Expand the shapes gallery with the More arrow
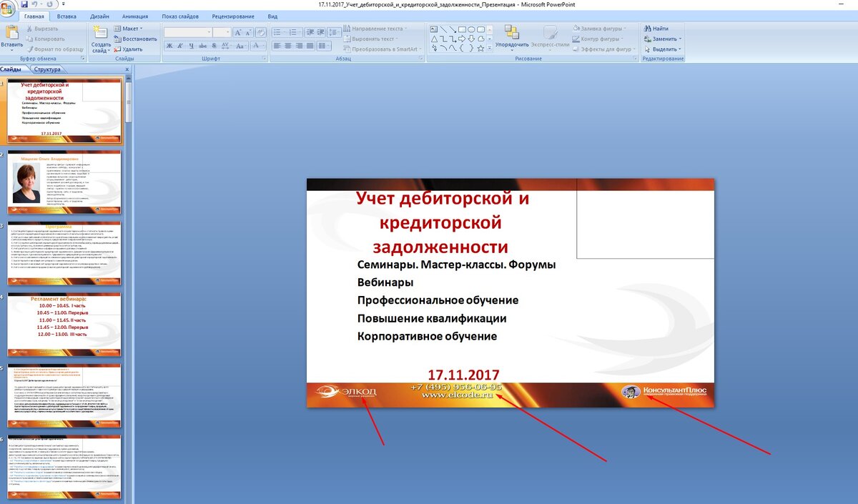The width and height of the screenshot is (858, 504). (490, 48)
